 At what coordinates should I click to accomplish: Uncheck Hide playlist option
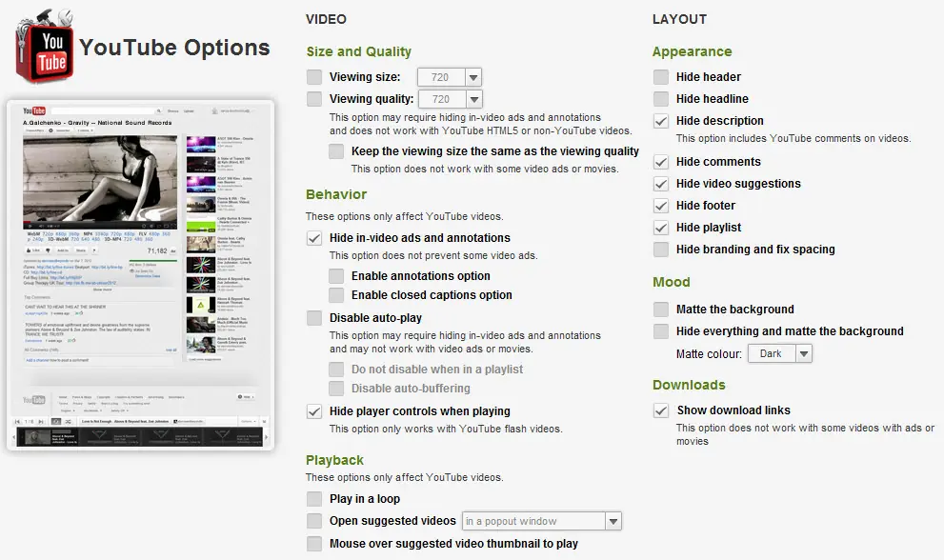tap(661, 228)
